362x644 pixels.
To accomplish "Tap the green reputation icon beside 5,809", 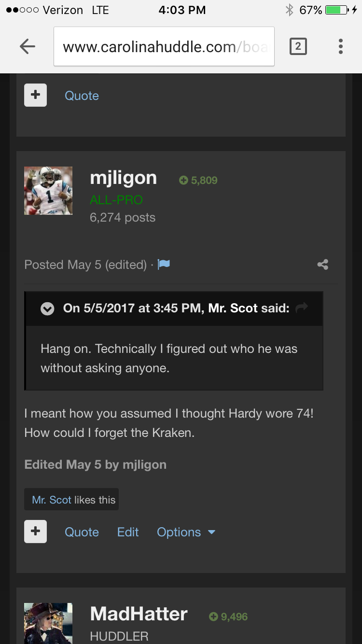I will (183, 181).
